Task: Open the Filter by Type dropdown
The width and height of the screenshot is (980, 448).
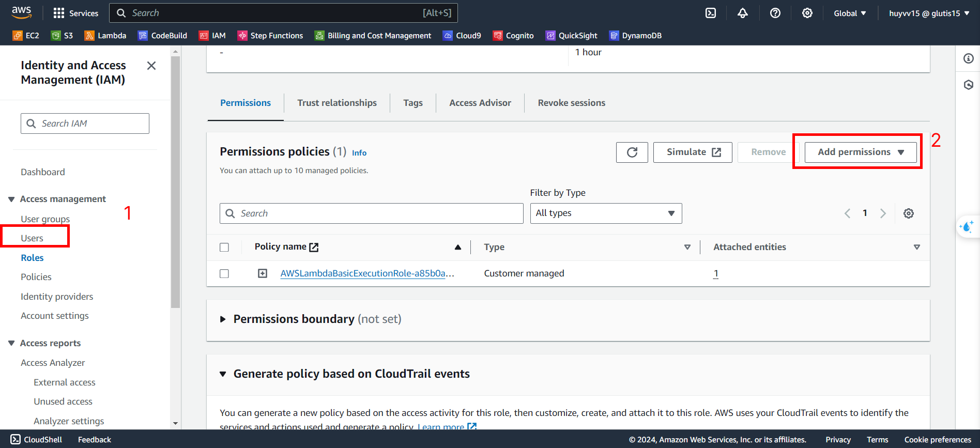Action: coord(606,213)
